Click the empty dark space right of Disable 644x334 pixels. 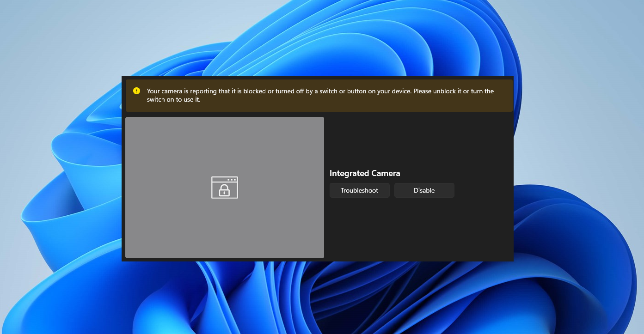point(483,190)
